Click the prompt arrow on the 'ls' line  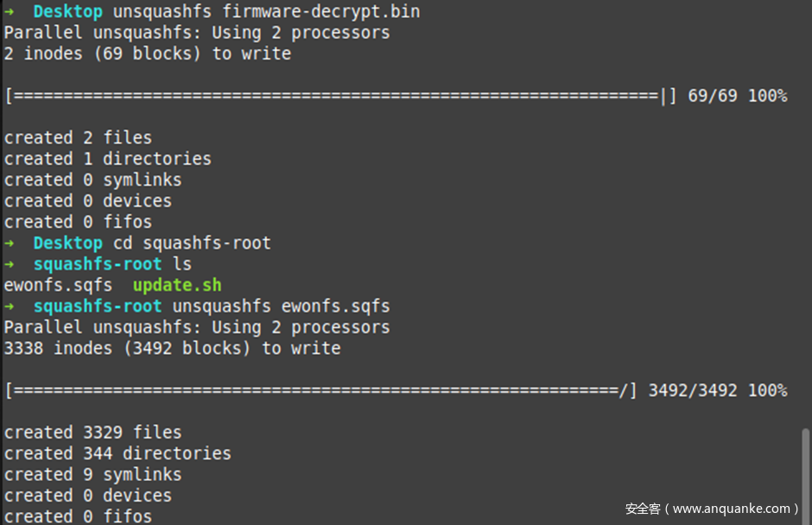coord(10,264)
